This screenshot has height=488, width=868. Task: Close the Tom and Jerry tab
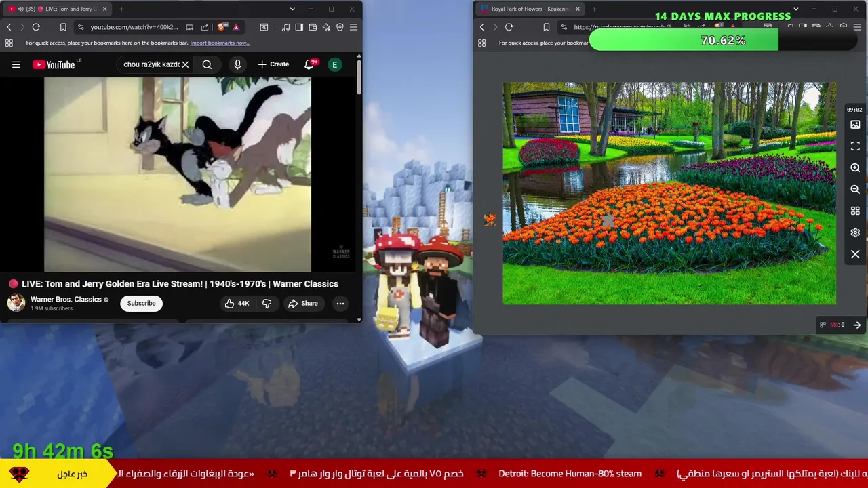coord(104,9)
